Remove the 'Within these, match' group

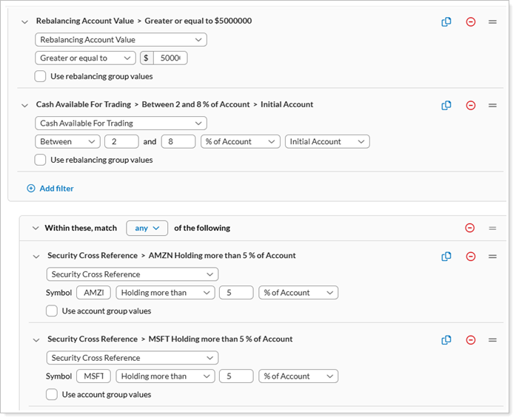(470, 228)
